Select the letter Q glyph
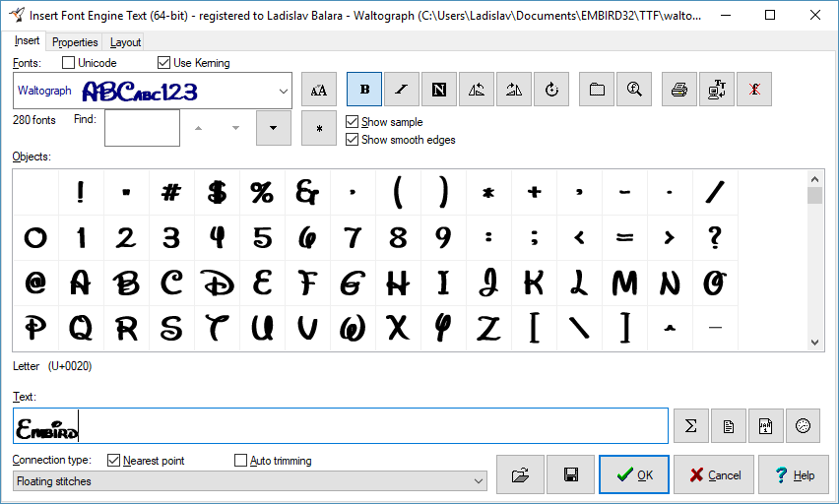Screen dimensions: 839x504 (81, 328)
